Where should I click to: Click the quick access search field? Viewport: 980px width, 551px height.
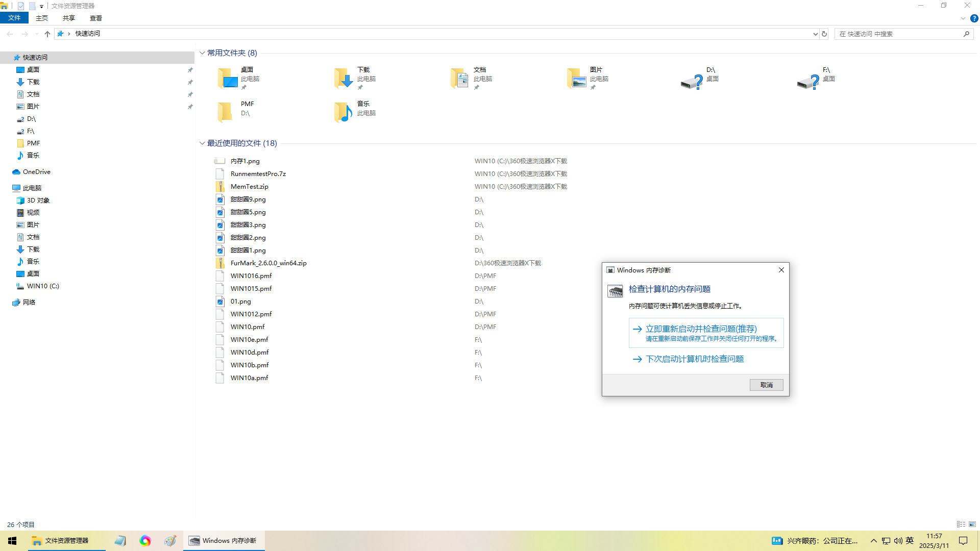tap(898, 34)
